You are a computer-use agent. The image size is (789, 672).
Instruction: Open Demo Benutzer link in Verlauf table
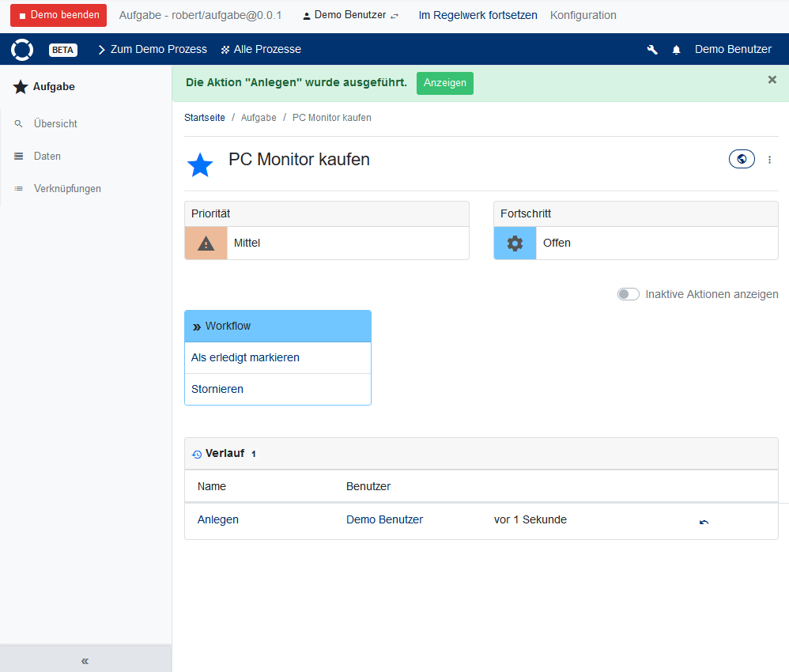point(384,519)
